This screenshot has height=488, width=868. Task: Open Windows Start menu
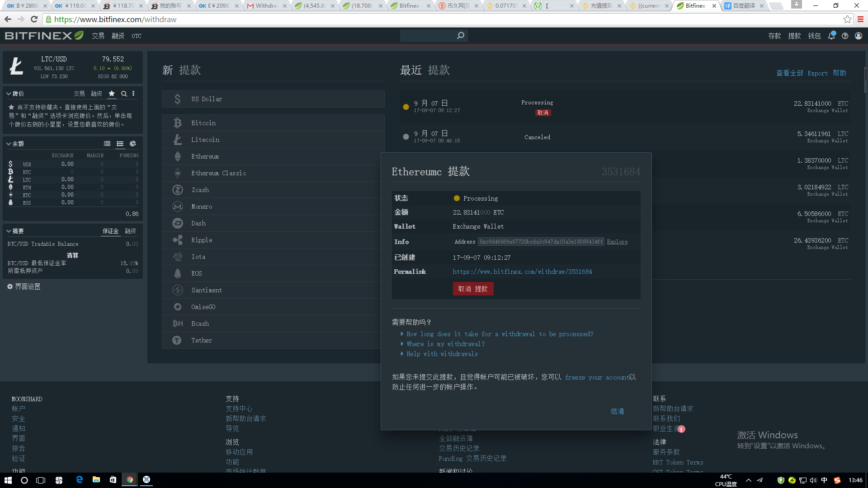(x=8, y=480)
